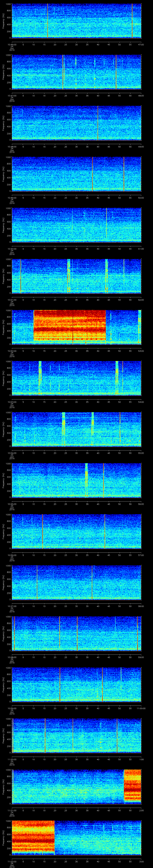This screenshot has height=868, width=153.
Task: Click the 10:56:00 start time label
Action: 12,555
